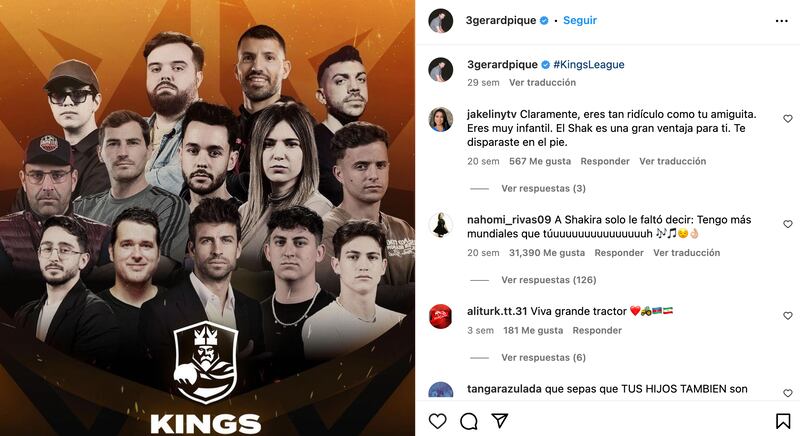Open nahomi_rivas09's profile avatar
The height and width of the screenshot is (436, 800).
click(x=440, y=225)
